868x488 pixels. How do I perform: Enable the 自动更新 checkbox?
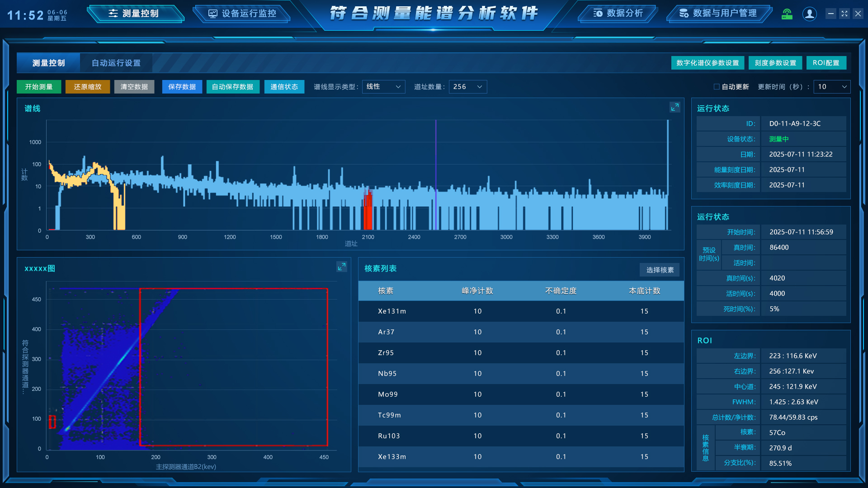pyautogui.click(x=717, y=87)
